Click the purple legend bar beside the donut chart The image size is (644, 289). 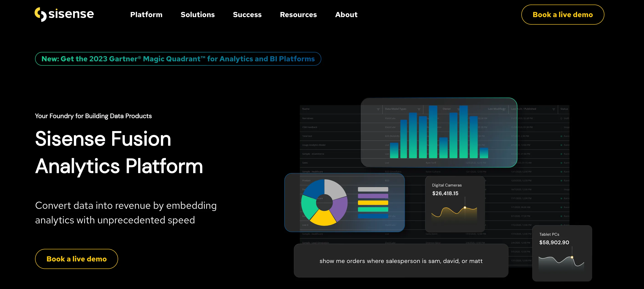coord(373,196)
